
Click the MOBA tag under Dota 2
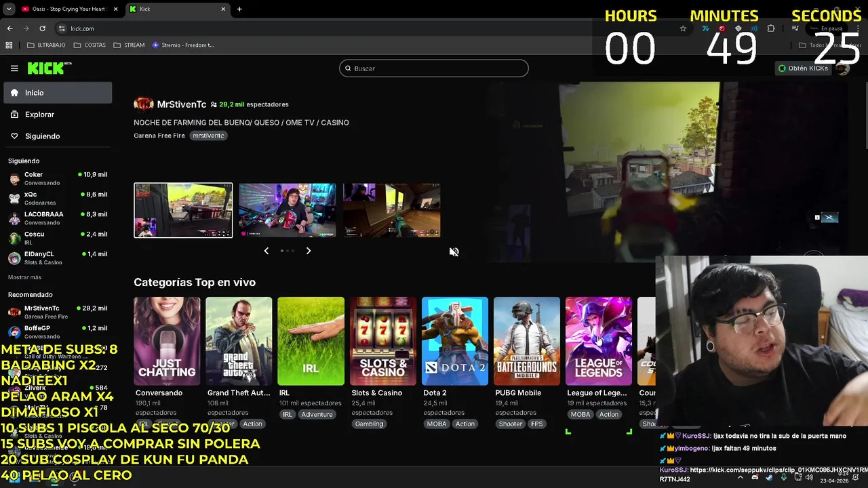437,424
